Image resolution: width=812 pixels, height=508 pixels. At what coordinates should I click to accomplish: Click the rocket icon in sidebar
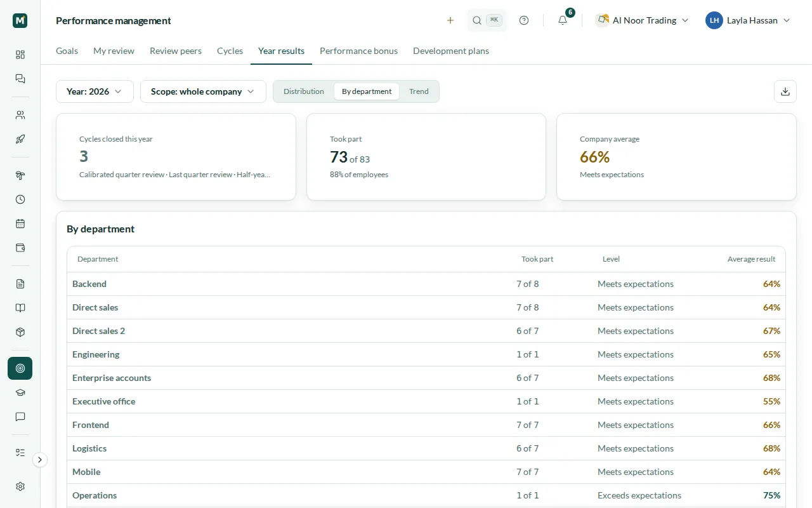click(x=20, y=139)
